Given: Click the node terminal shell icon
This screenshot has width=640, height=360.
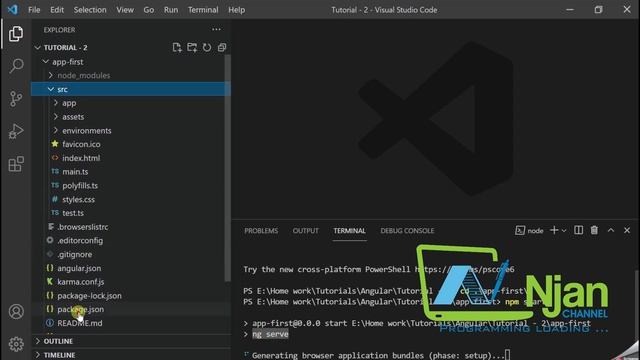Looking at the screenshot, I should pos(520,231).
